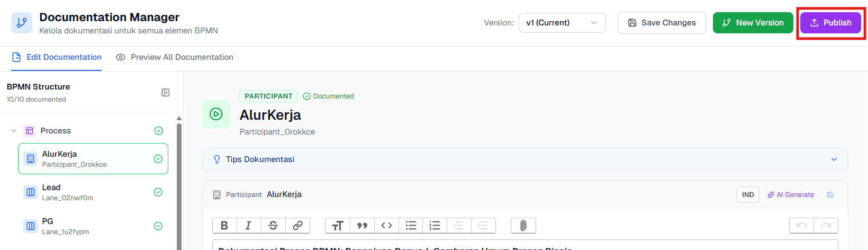Collapse the BPMN Structure sidebar panel
This screenshot has height=250, width=868.
(x=166, y=93)
